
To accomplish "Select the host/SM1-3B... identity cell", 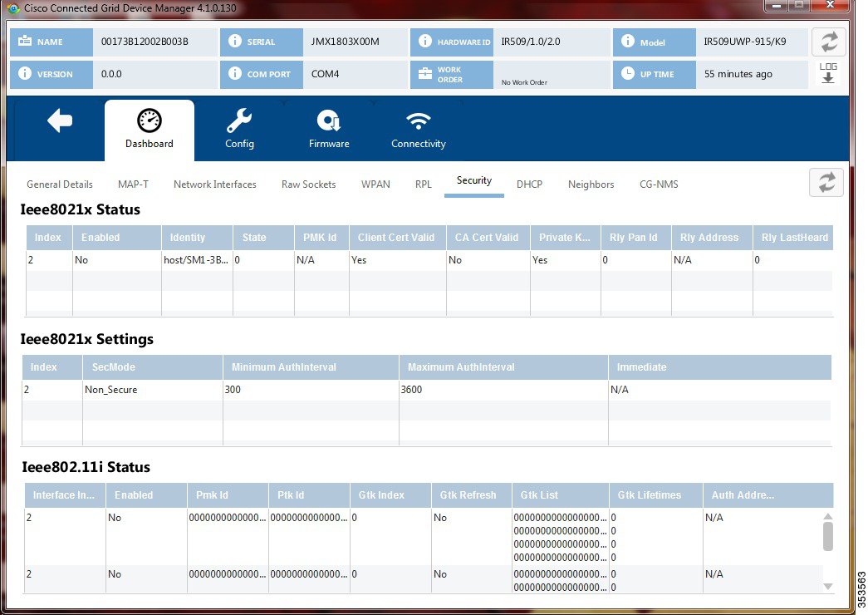I will (x=197, y=260).
